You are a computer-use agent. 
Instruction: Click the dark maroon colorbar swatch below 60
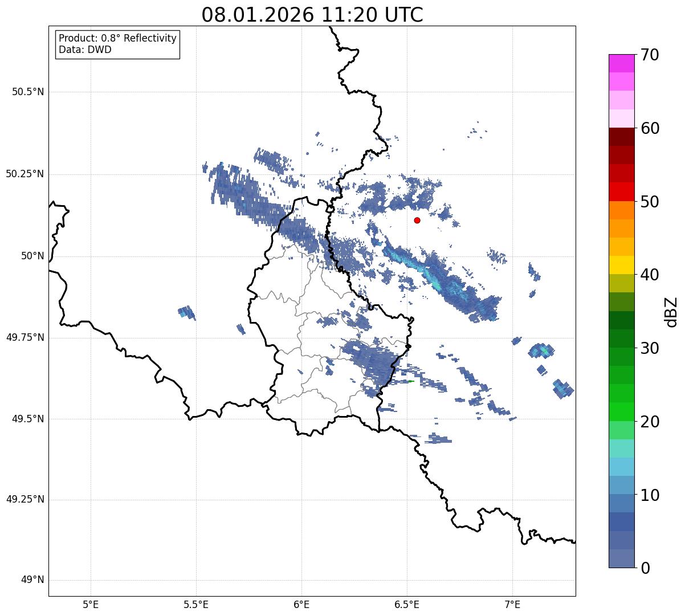pos(621,137)
